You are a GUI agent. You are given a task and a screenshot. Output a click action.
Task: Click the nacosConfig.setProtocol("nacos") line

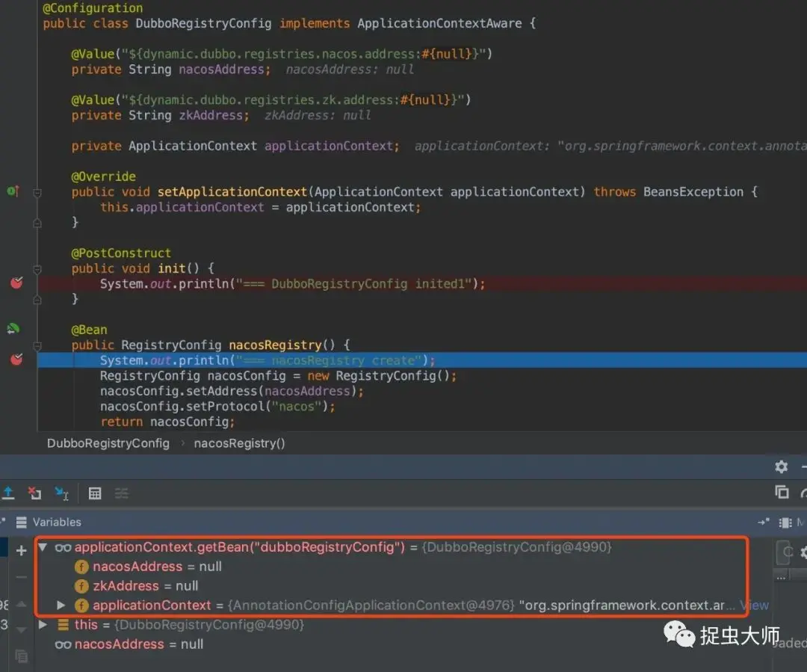(217, 407)
